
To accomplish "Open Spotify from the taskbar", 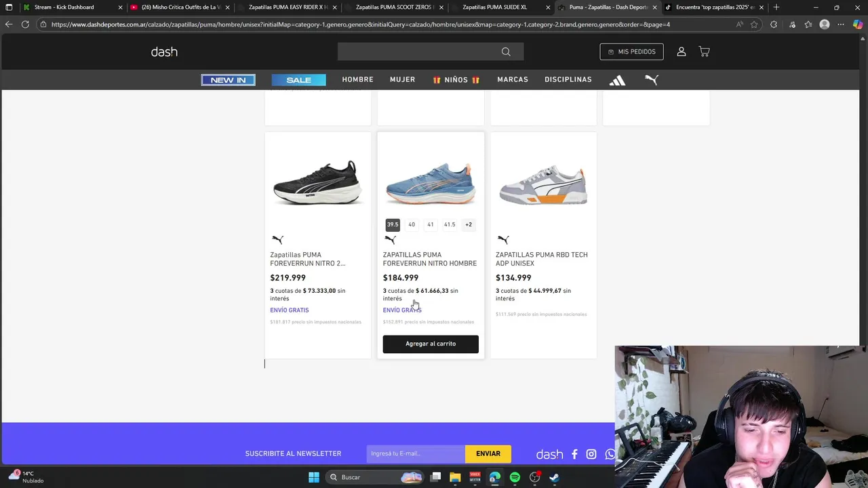I will (515, 477).
